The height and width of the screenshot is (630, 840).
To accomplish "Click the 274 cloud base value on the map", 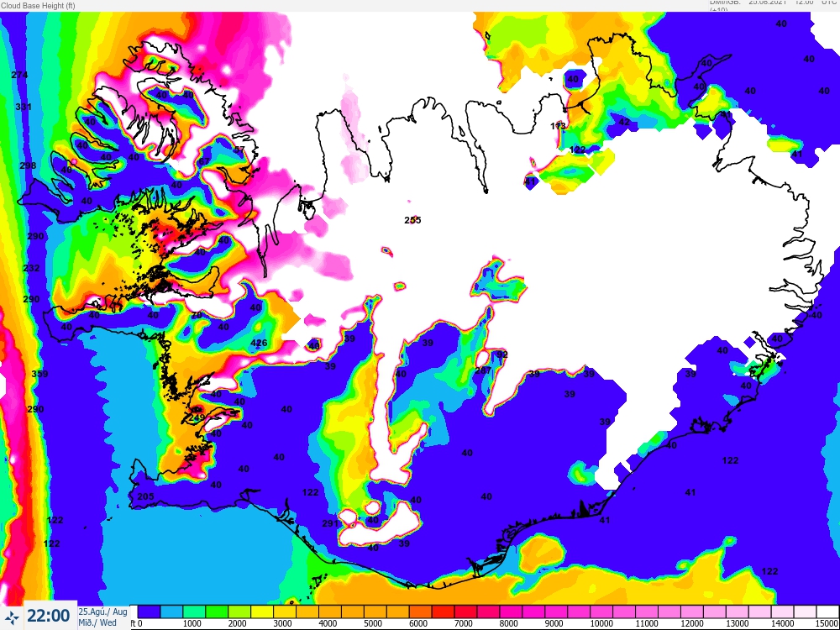I will point(19,75).
